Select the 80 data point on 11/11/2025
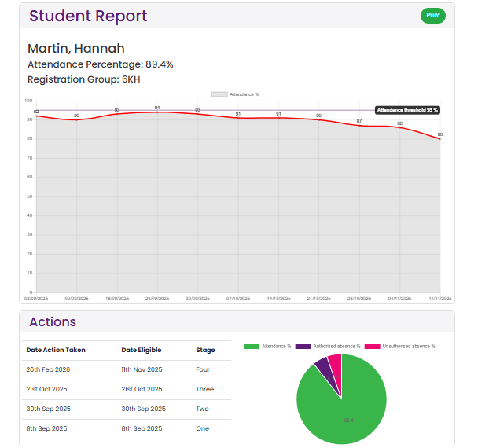The height and width of the screenshot is (448, 489). tap(440, 139)
